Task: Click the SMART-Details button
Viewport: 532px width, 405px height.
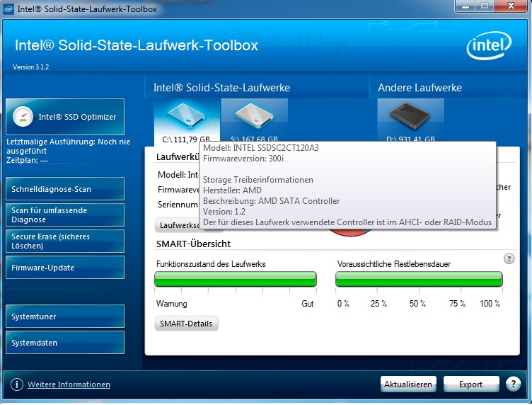Action: click(x=186, y=324)
